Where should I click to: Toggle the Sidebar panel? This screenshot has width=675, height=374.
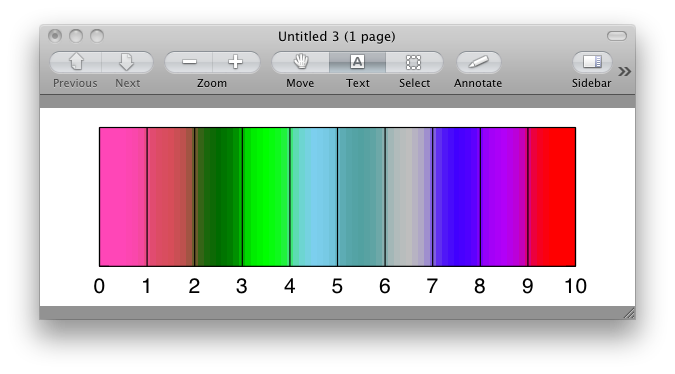click(592, 62)
